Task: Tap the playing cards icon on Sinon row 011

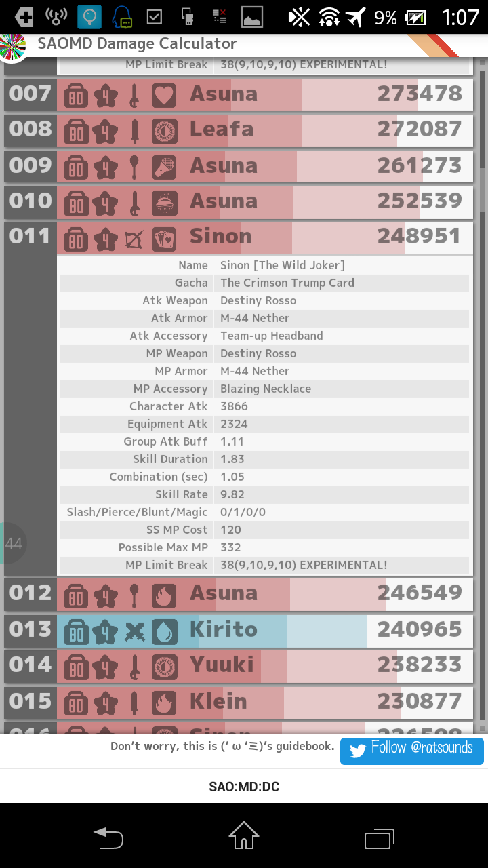Action: tap(164, 237)
